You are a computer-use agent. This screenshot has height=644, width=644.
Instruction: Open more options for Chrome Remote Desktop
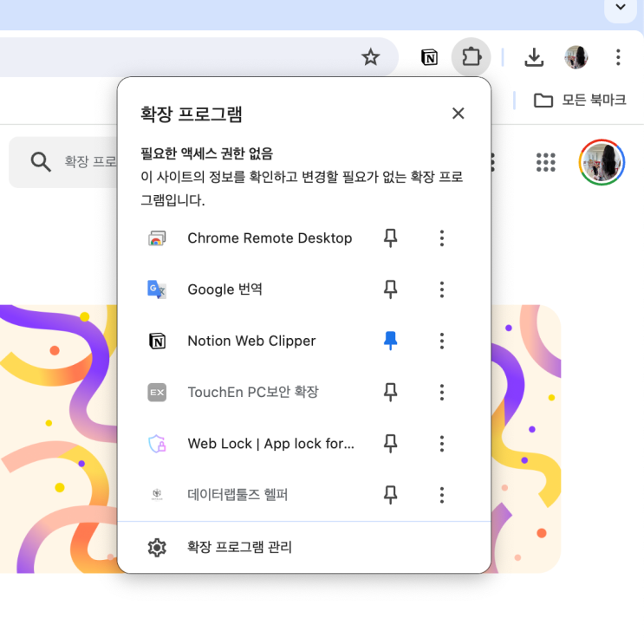442,238
